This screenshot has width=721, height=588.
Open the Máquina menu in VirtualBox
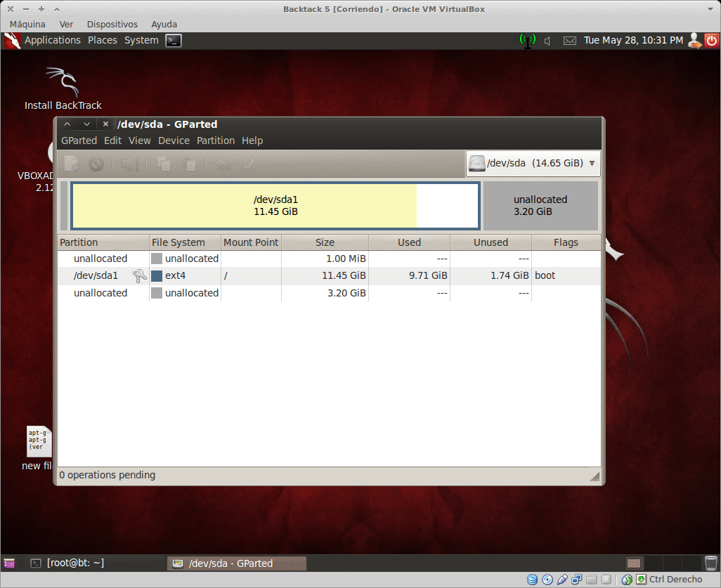point(27,25)
